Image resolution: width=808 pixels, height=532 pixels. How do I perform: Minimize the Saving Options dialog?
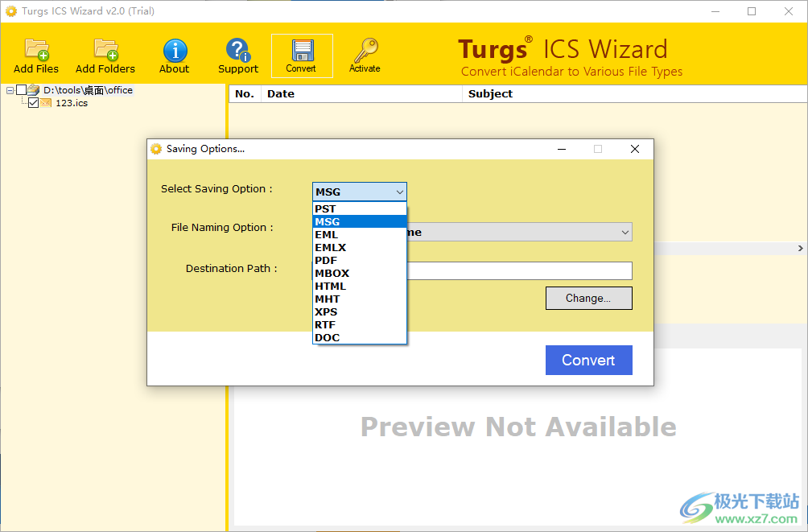(x=562, y=149)
